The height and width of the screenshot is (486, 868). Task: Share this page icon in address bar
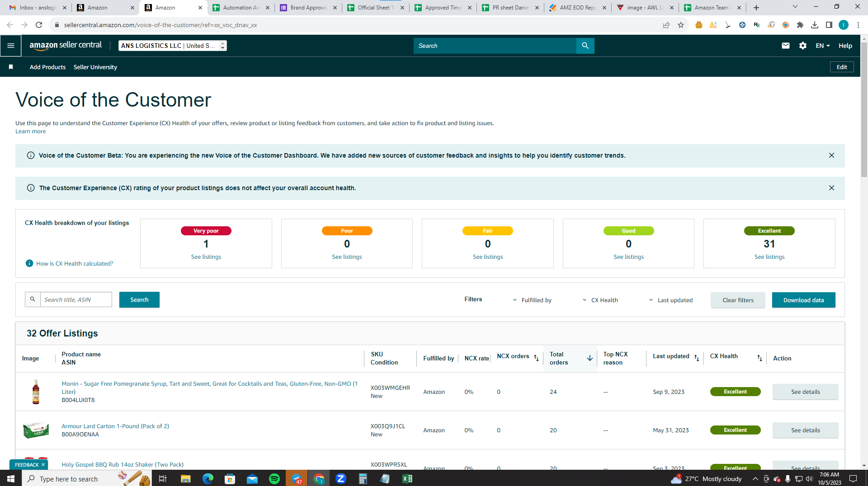tap(666, 25)
